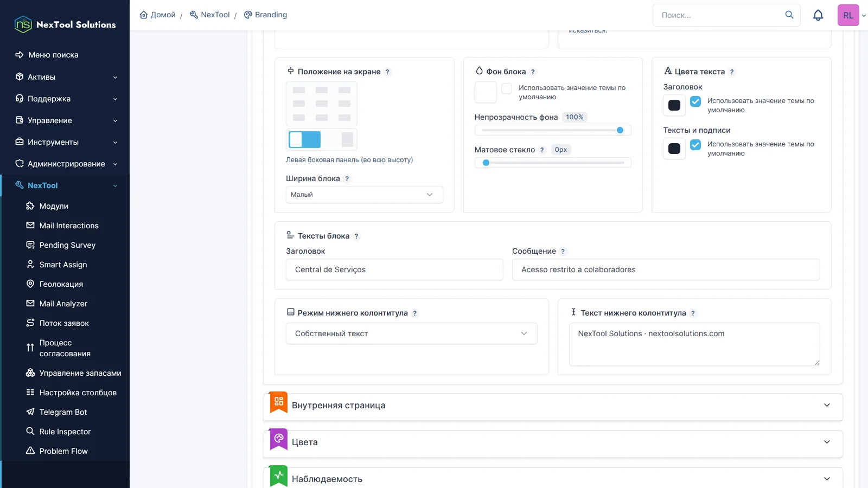Viewport: 868px width, 488px height.
Task: Click the Заголовок text field
Action: (x=394, y=269)
